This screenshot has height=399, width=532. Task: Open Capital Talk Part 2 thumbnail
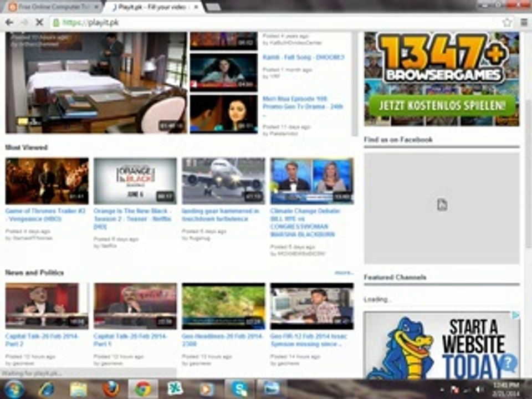click(x=47, y=306)
